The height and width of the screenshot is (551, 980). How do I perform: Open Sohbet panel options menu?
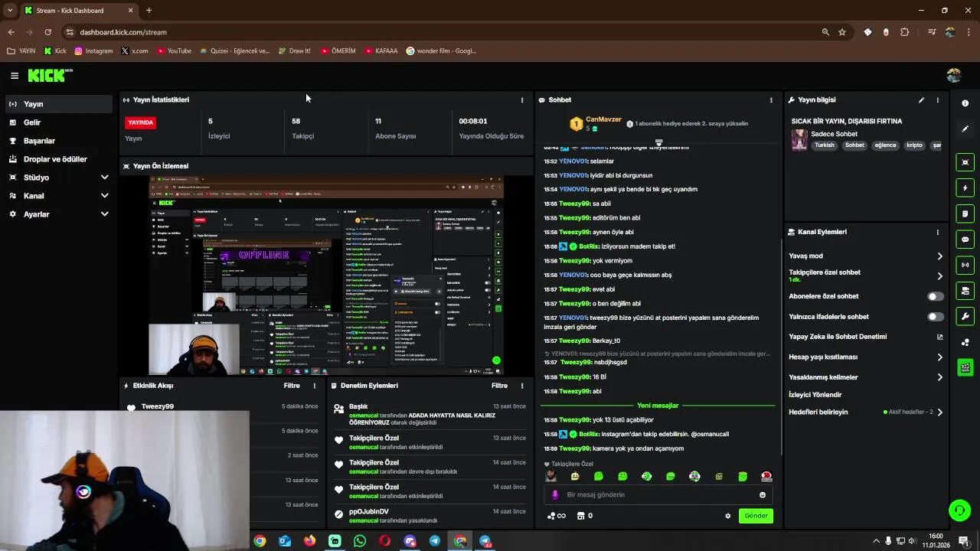771,99
